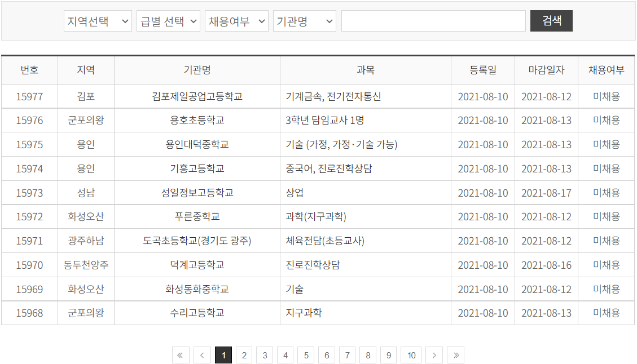Click the 번호 column header
This screenshot has height=364, width=637.
[x=29, y=69]
